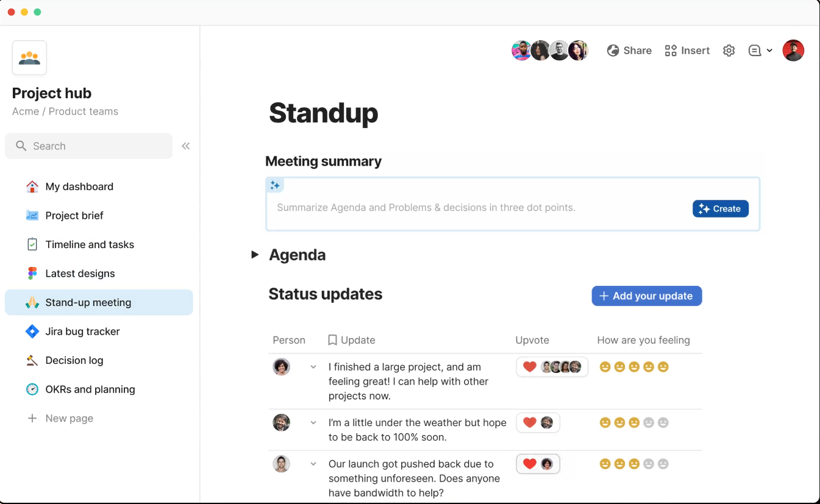
Task: Click the Latest designs Figma icon
Action: 32,274
